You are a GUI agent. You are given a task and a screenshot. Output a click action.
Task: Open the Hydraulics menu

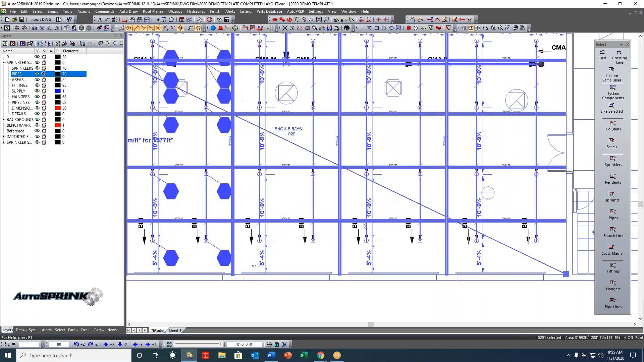[x=196, y=11]
